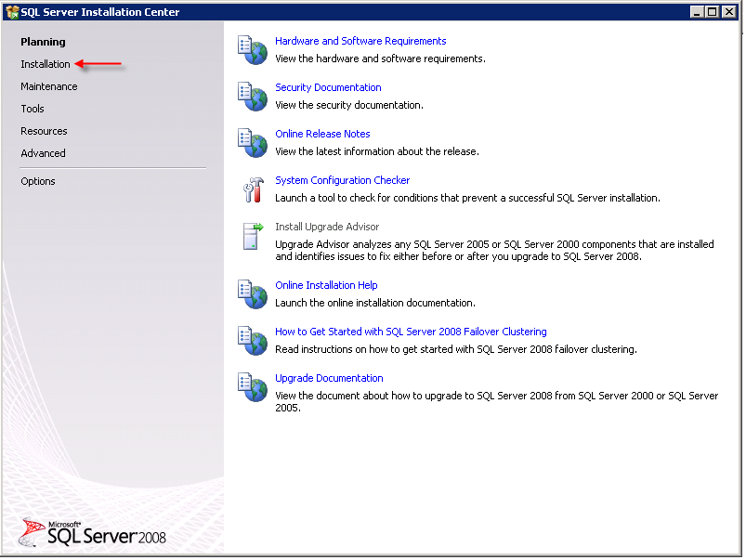Maximize the SQL Server Installation Center window

[x=713, y=12]
